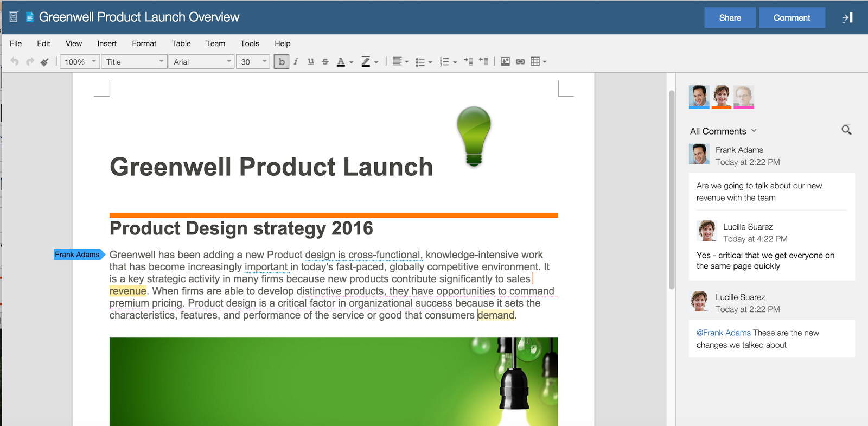Click the Share button
The width and height of the screenshot is (868, 426).
(730, 17)
